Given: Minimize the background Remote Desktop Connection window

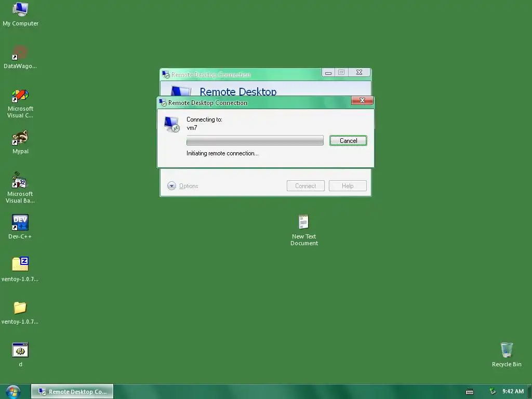Looking at the screenshot, I should [x=328, y=73].
